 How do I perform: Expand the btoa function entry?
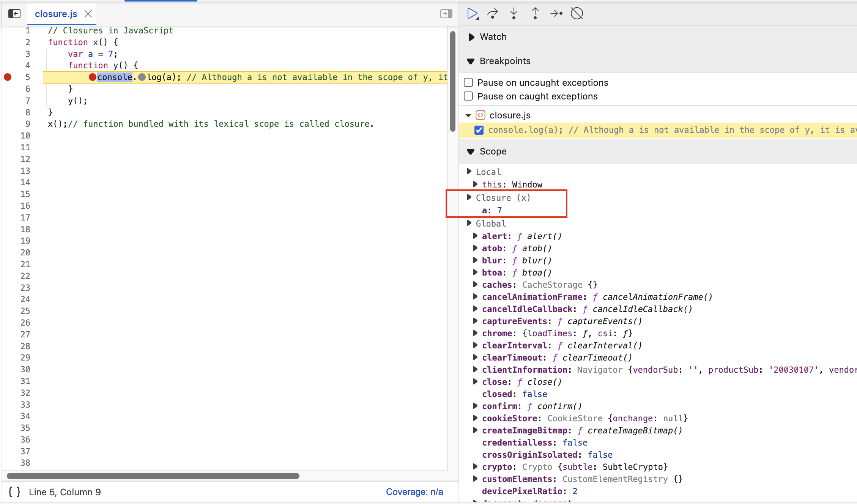click(475, 272)
